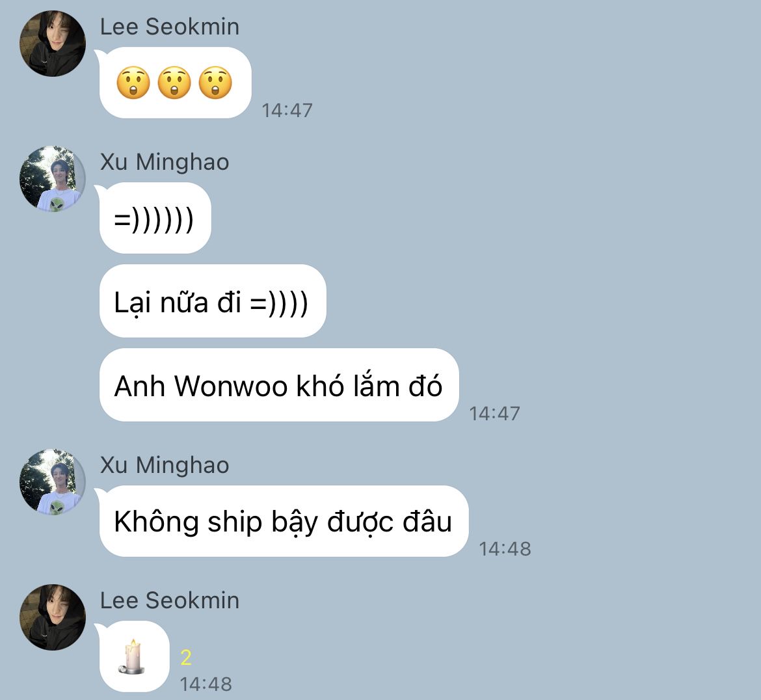Click the yellow 2 reaction count
This screenshot has height=700, width=761.
pyautogui.click(x=186, y=658)
